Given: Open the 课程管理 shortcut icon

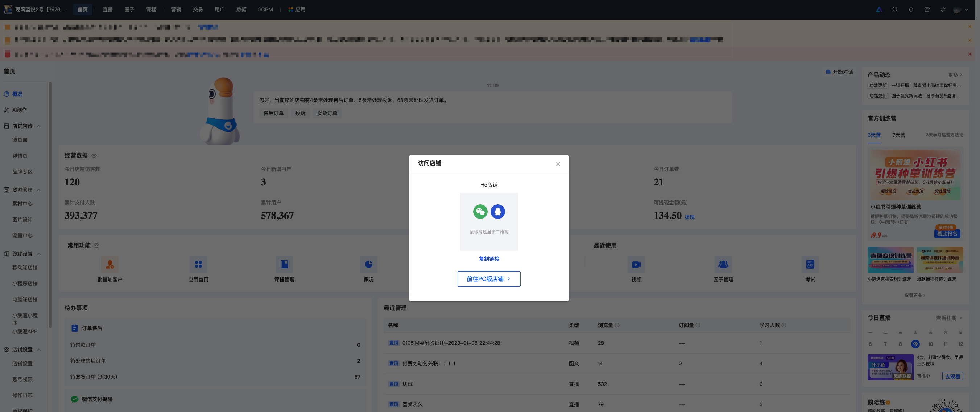Looking at the screenshot, I should (284, 264).
